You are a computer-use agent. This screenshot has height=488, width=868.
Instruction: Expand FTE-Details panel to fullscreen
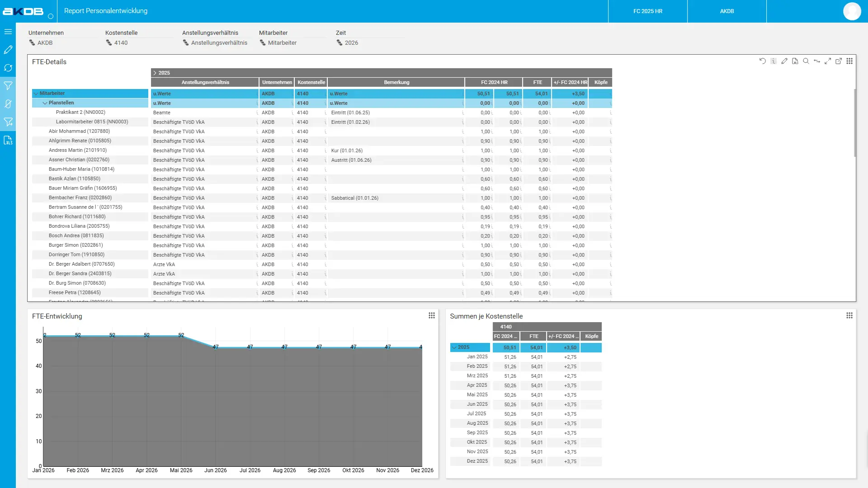pos(828,61)
